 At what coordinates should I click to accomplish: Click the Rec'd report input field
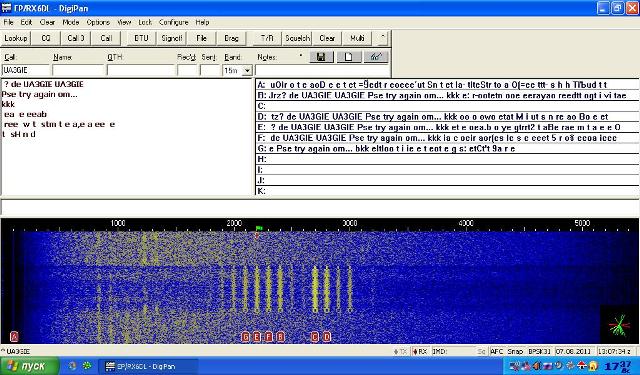point(187,70)
